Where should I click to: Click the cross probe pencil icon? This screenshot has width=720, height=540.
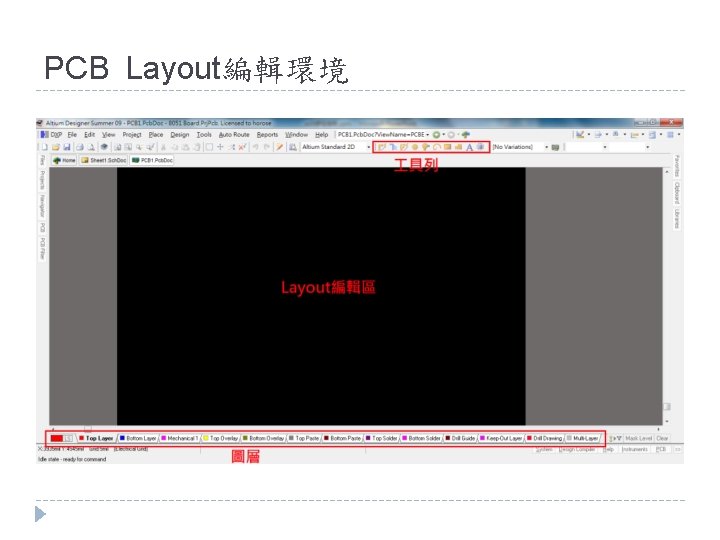coord(279,147)
